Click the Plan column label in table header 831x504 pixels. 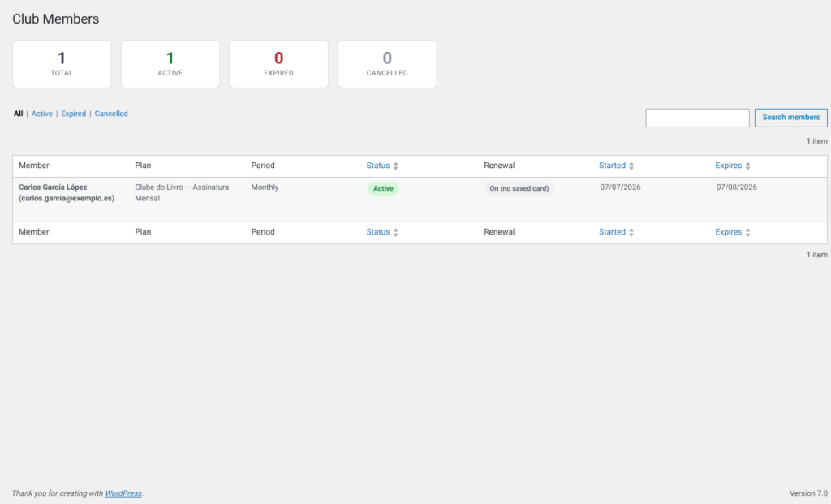pyautogui.click(x=143, y=166)
